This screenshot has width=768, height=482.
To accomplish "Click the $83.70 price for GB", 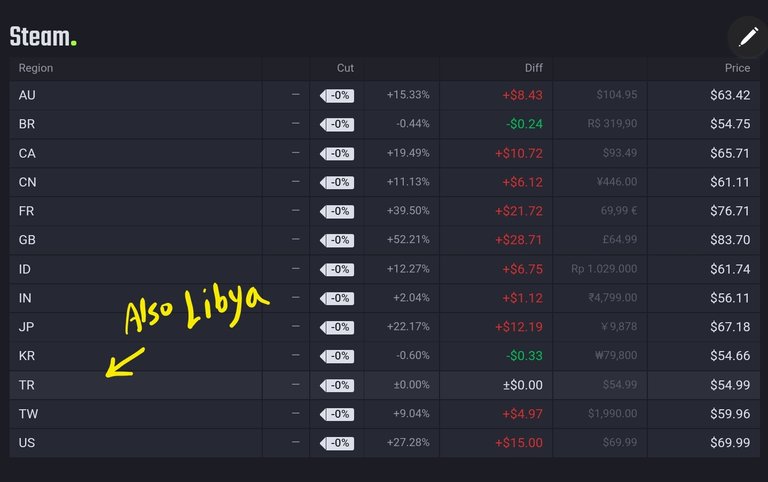I will click(x=730, y=240).
